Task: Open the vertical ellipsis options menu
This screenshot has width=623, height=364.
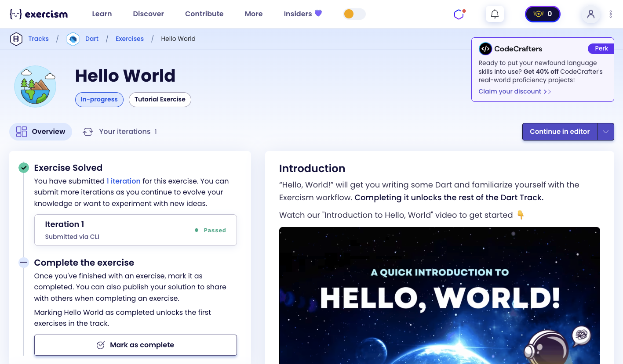Action: (611, 14)
